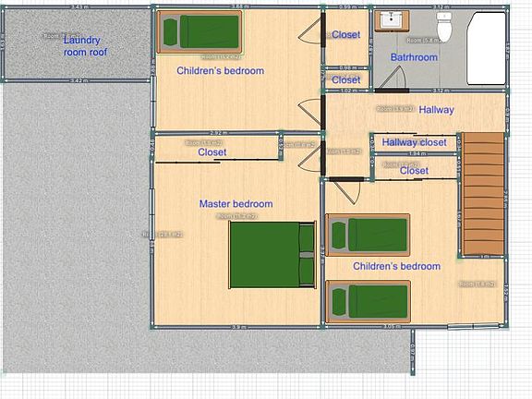Select the toilet in the bathroom
This screenshot has height=399, width=532.
point(444,27)
